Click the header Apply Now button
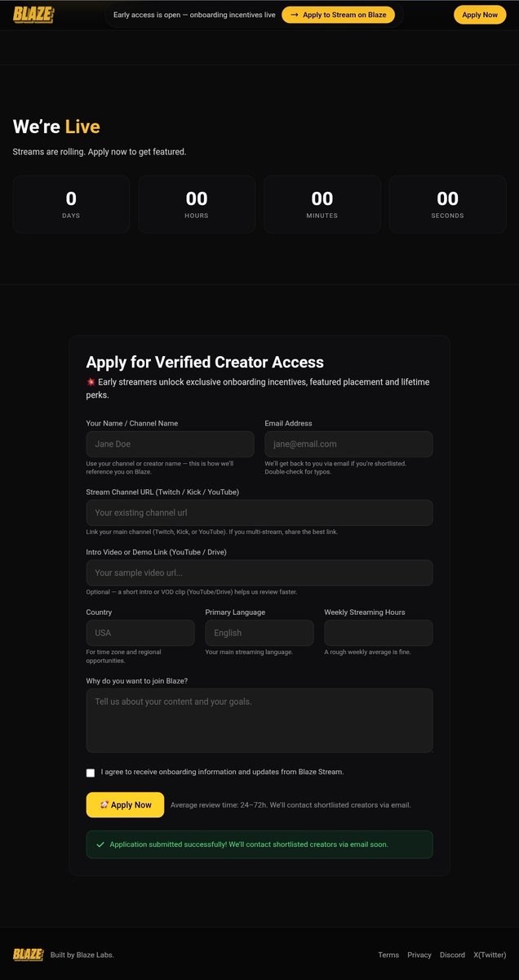Image resolution: width=519 pixels, height=980 pixels. point(480,15)
